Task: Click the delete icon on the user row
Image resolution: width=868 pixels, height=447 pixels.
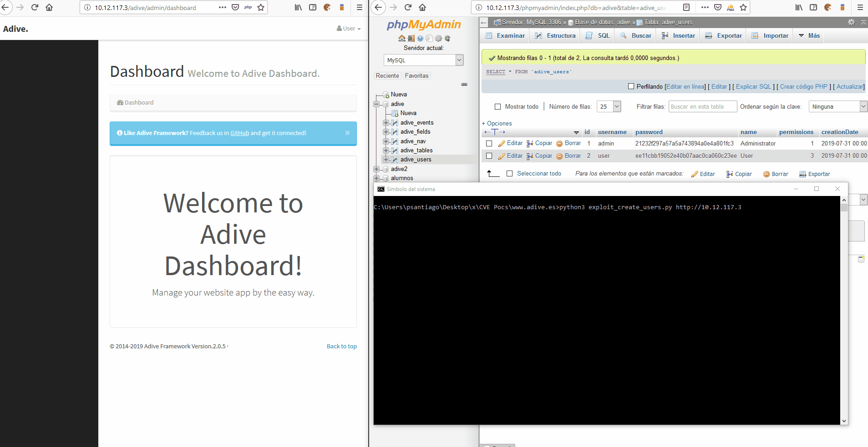Action: [x=559, y=156]
